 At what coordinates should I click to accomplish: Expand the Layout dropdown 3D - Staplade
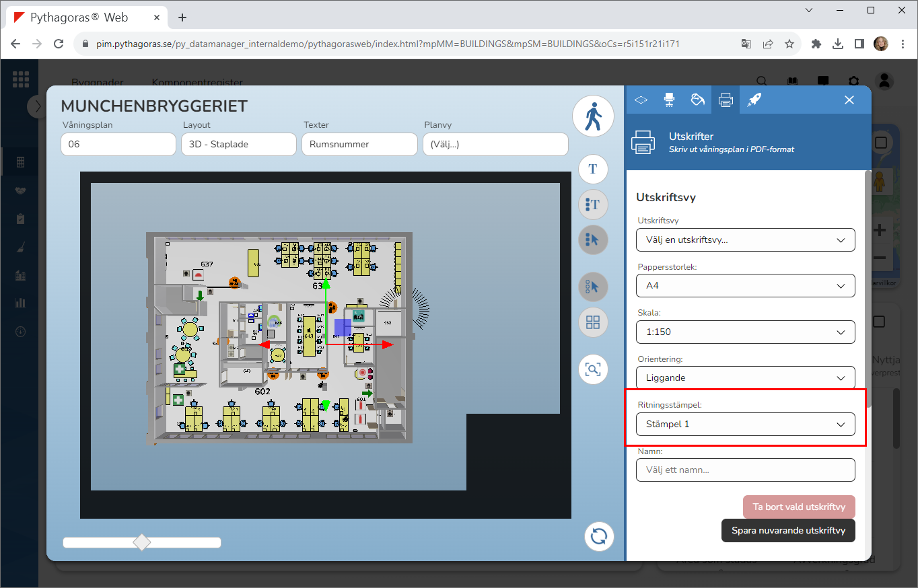click(238, 144)
